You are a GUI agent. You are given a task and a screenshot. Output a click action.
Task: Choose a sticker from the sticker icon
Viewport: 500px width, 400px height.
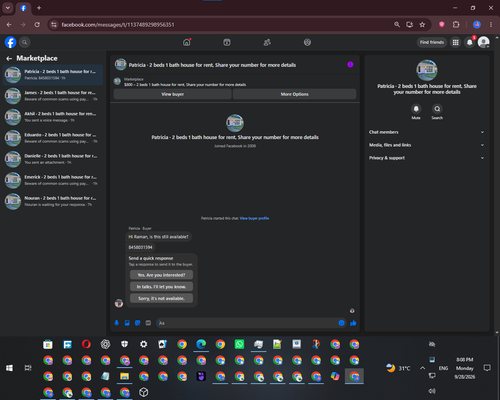tap(138, 323)
